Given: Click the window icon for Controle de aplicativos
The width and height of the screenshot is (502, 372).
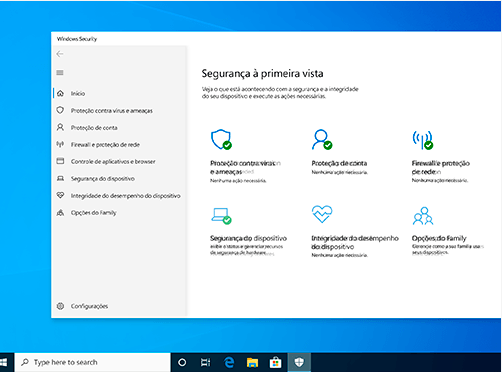Looking at the screenshot, I should pos(60,161).
